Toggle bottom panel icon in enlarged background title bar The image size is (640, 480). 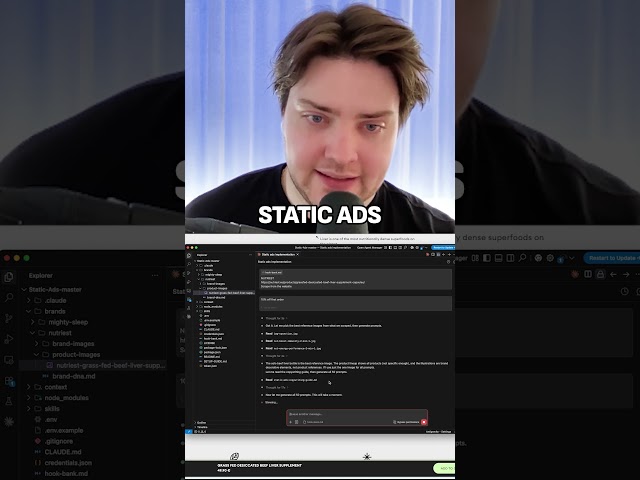(x=498, y=258)
